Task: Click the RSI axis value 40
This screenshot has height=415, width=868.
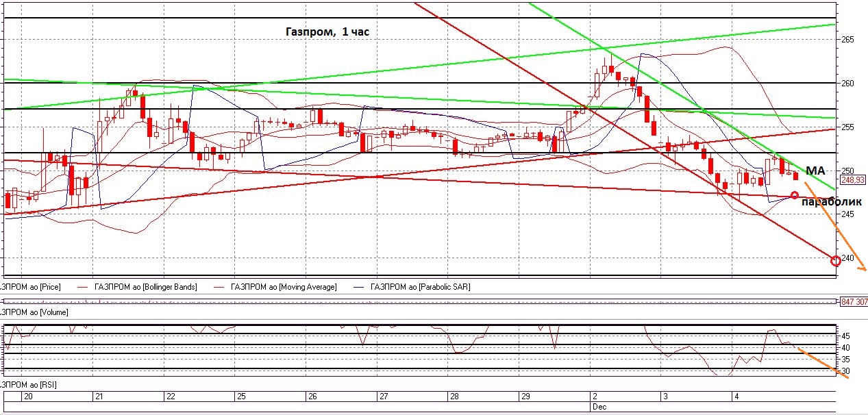Action: [x=845, y=348]
